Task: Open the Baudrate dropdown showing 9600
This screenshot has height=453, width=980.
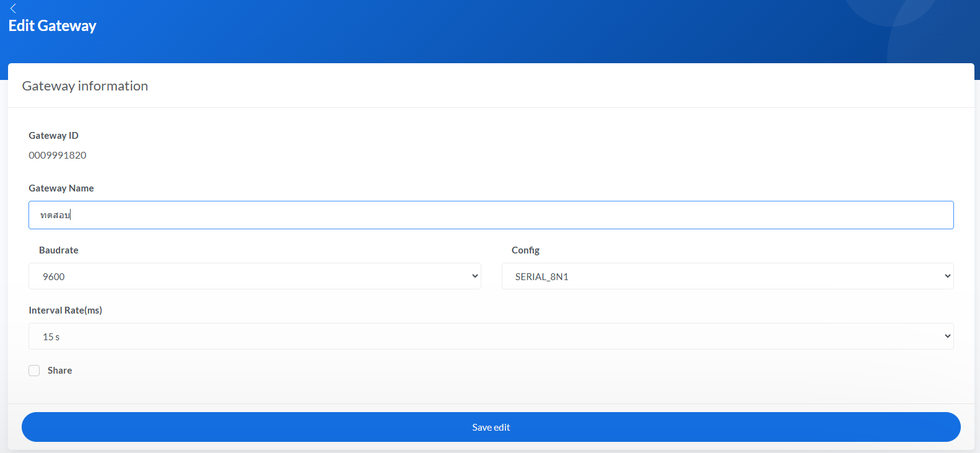Action: coord(254,276)
